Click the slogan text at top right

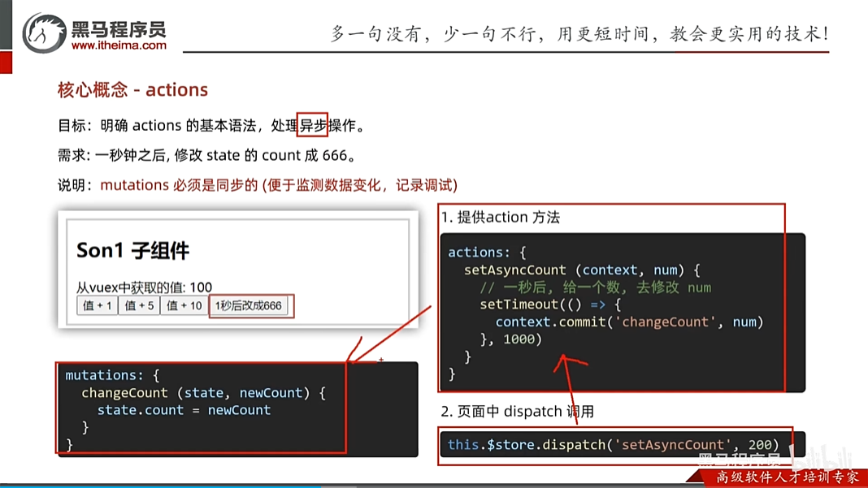click(x=579, y=34)
